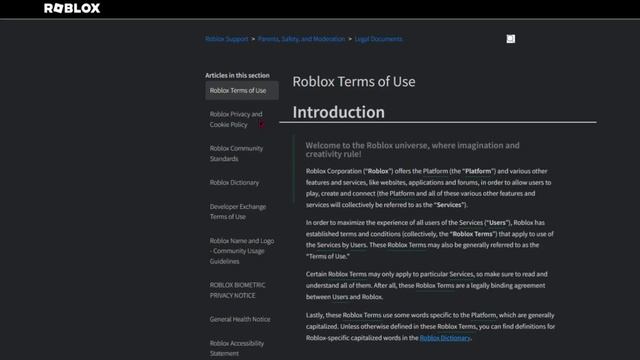Open Roblox Community Standards article
This screenshot has height=360, width=640.
tap(236, 153)
